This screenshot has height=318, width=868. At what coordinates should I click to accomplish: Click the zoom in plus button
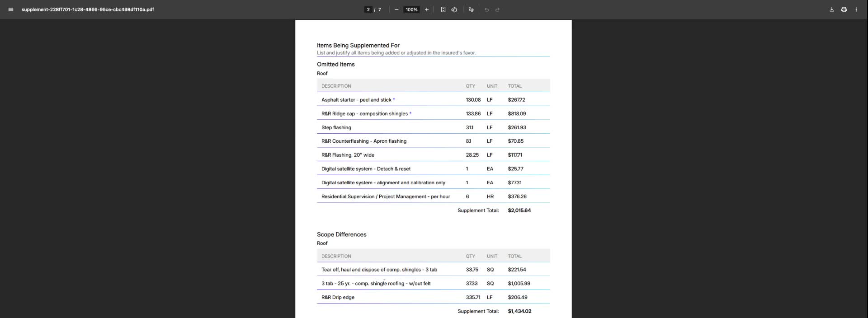(426, 9)
